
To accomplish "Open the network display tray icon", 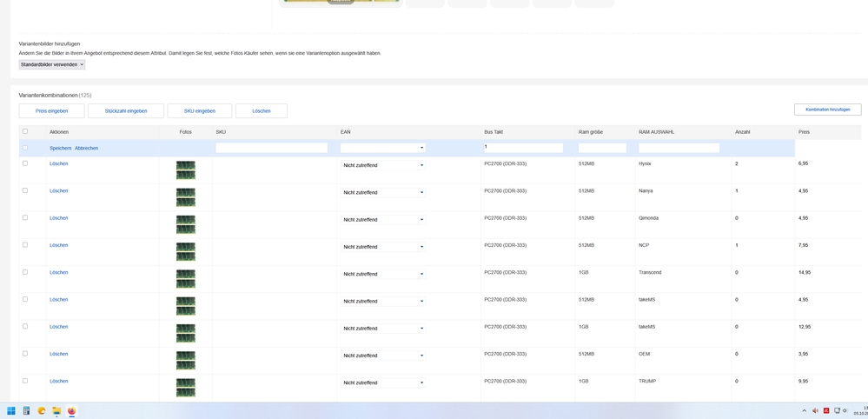I will coord(837,410).
